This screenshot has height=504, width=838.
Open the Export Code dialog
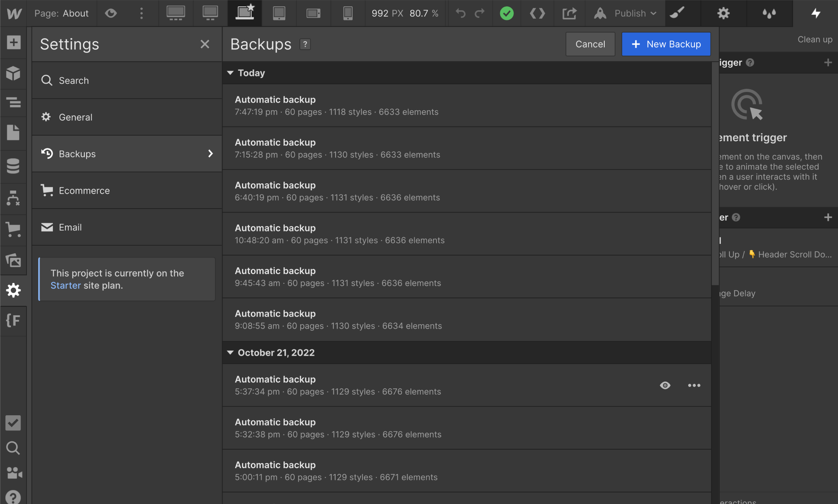(x=537, y=13)
